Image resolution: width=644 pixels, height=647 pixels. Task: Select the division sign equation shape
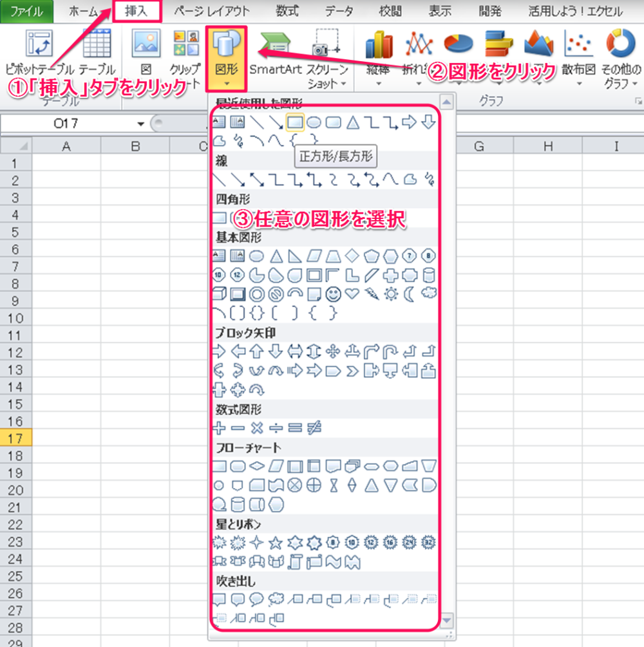coord(276,427)
